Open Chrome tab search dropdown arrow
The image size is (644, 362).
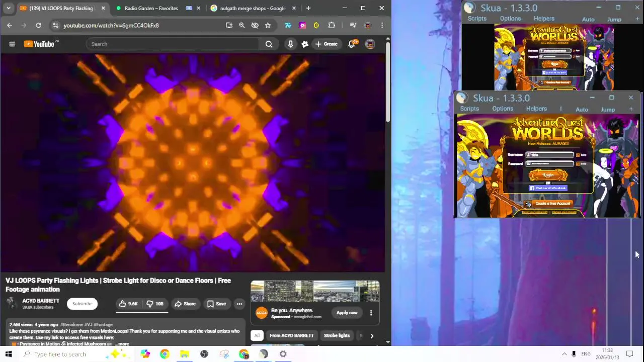click(9, 8)
